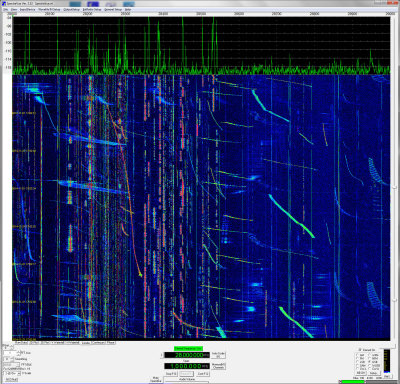Toggle the Demod On checkbox

click(360, 350)
